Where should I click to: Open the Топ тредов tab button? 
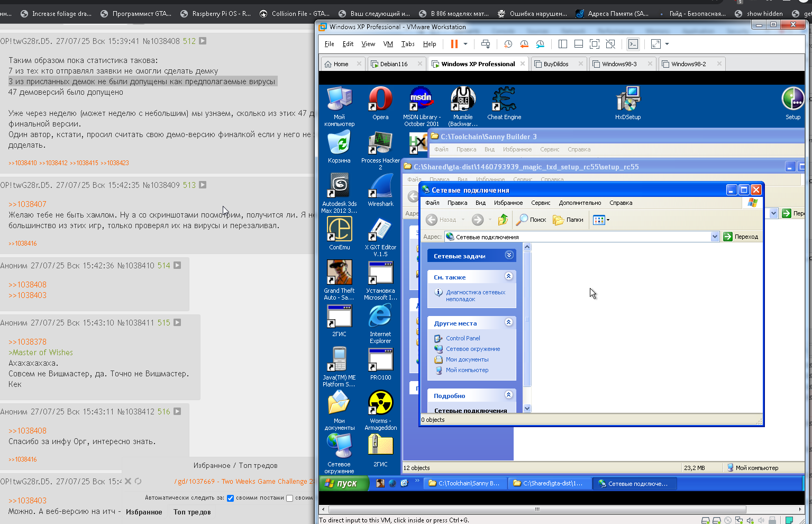click(192, 512)
